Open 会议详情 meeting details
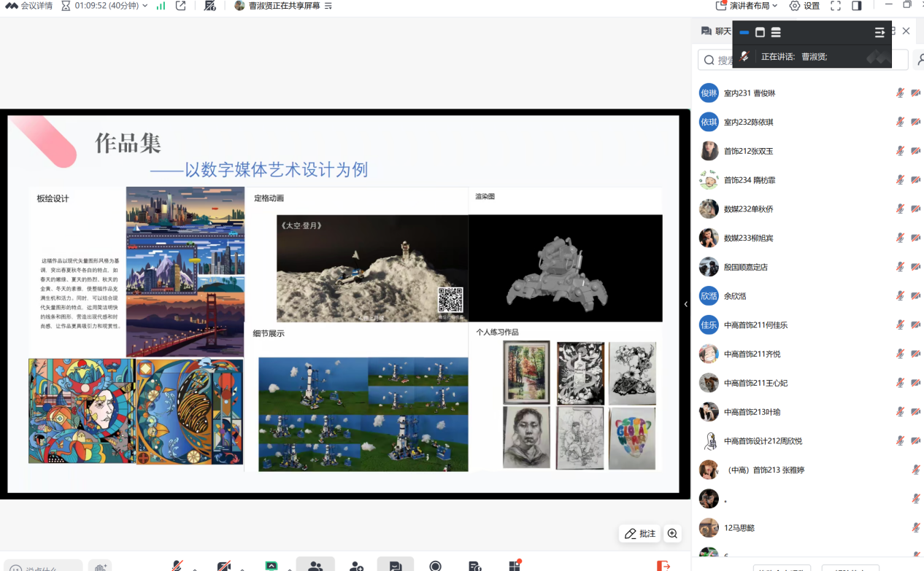Viewport: 924px width, 571px height. click(29, 6)
